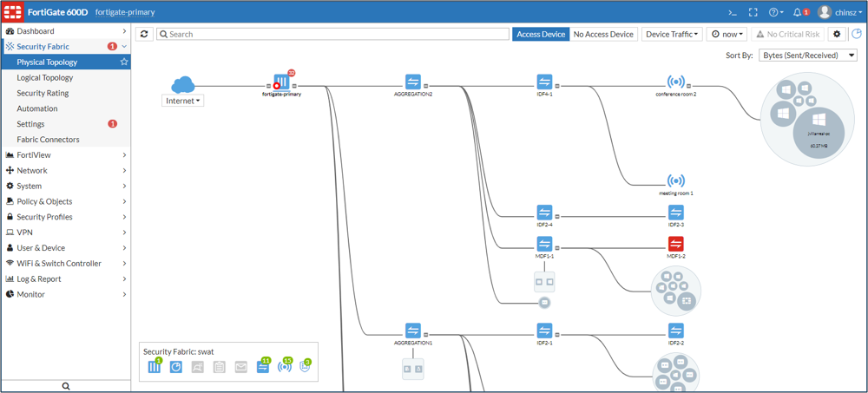Click the FortiGate logo icon
This screenshot has width=868, height=393.
(13, 12)
